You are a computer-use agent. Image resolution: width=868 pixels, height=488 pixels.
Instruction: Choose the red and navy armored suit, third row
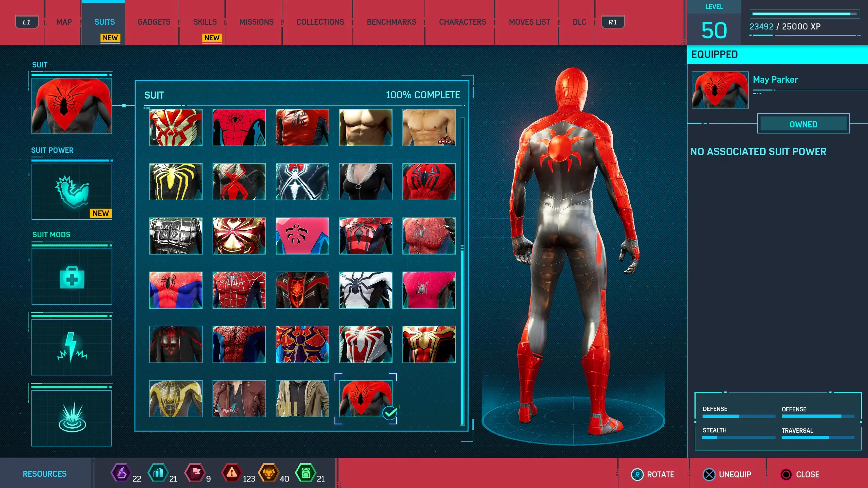point(366,236)
